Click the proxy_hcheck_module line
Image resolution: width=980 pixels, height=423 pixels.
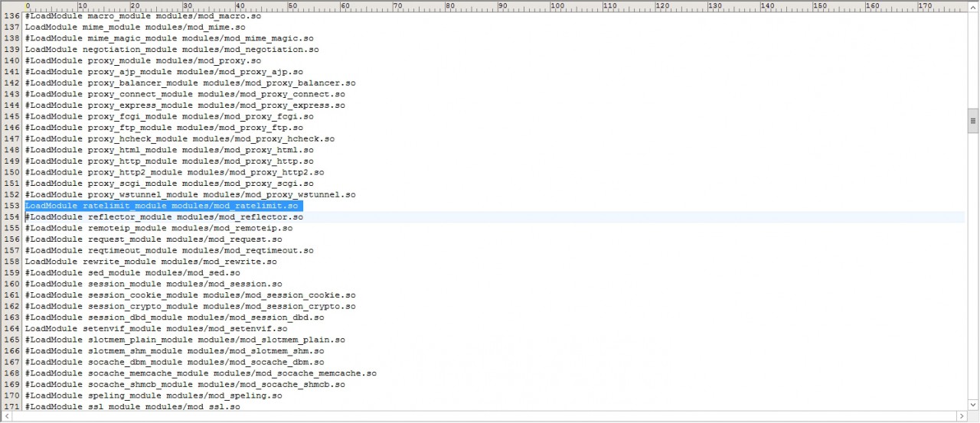point(180,139)
